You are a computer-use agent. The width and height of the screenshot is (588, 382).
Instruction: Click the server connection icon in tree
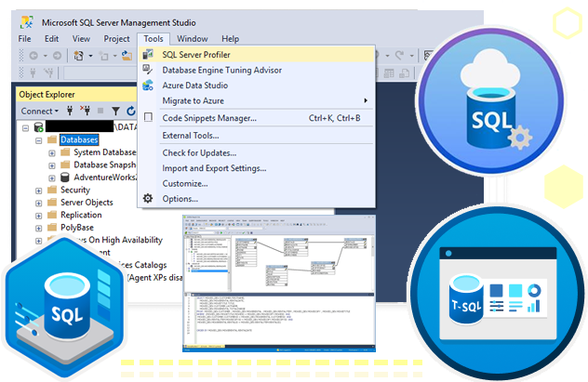(x=39, y=127)
